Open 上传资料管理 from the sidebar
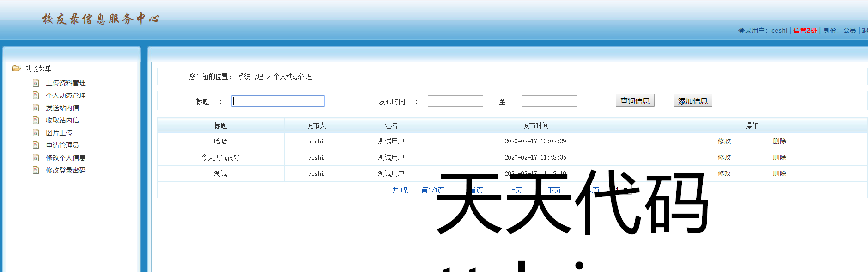868x272 pixels. 66,83
